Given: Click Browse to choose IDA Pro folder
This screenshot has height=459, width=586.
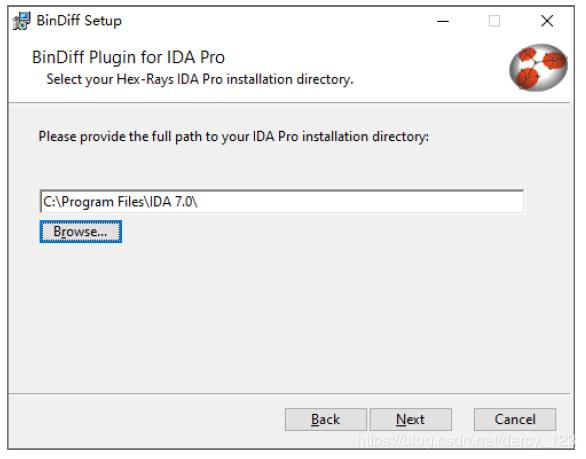Looking at the screenshot, I should click(x=81, y=231).
